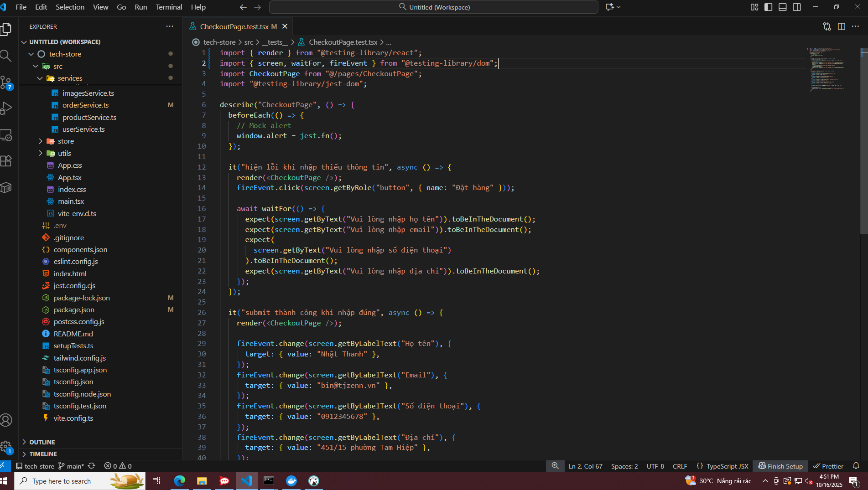
Task: Open the Accounts icon in activity bar
Action: tap(6, 420)
